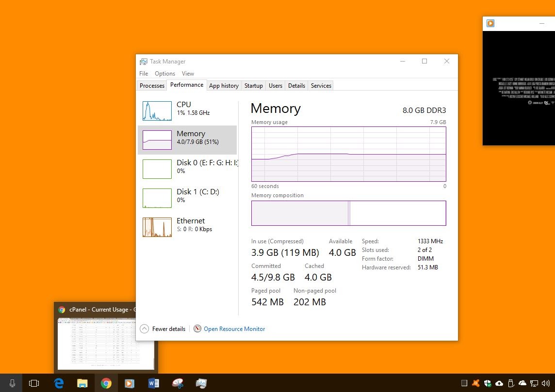555x392 pixels.
Task: Switch to the Startup tab
Action: coord(253,86)
